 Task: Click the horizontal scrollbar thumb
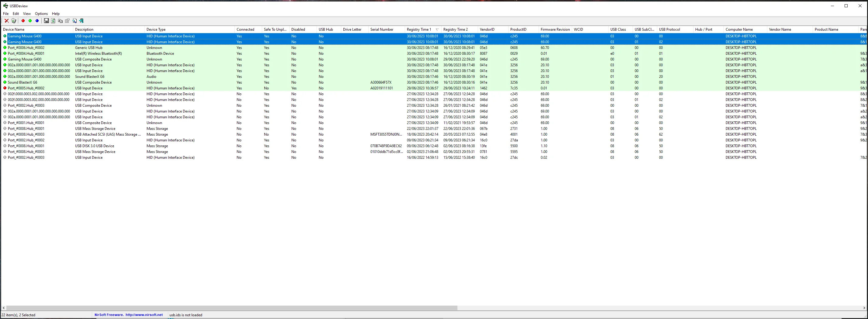click(232, 308)
